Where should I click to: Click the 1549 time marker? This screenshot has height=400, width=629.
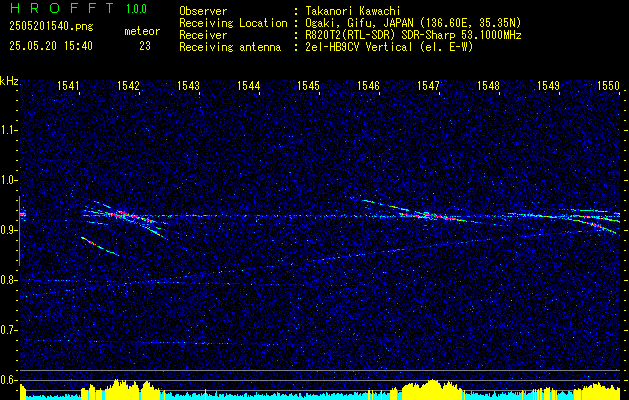(x=548, y=85)
